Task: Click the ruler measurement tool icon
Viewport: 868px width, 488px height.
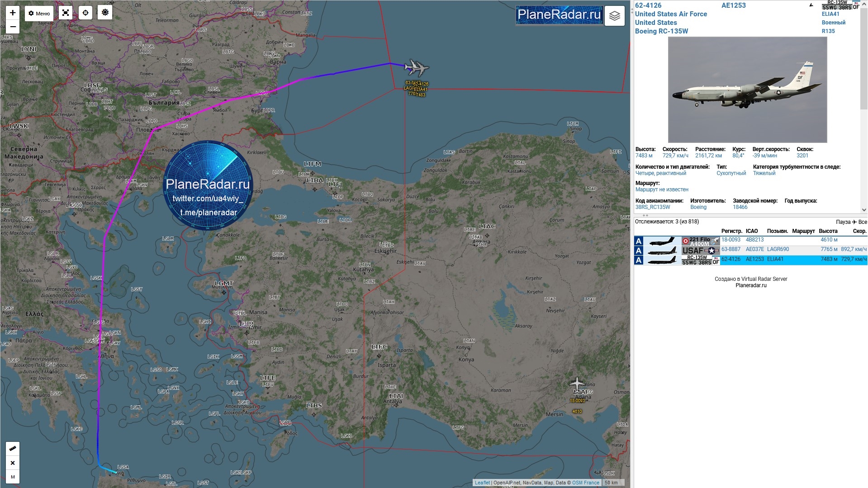Action: pyautogui.click(x=13, y=449)
